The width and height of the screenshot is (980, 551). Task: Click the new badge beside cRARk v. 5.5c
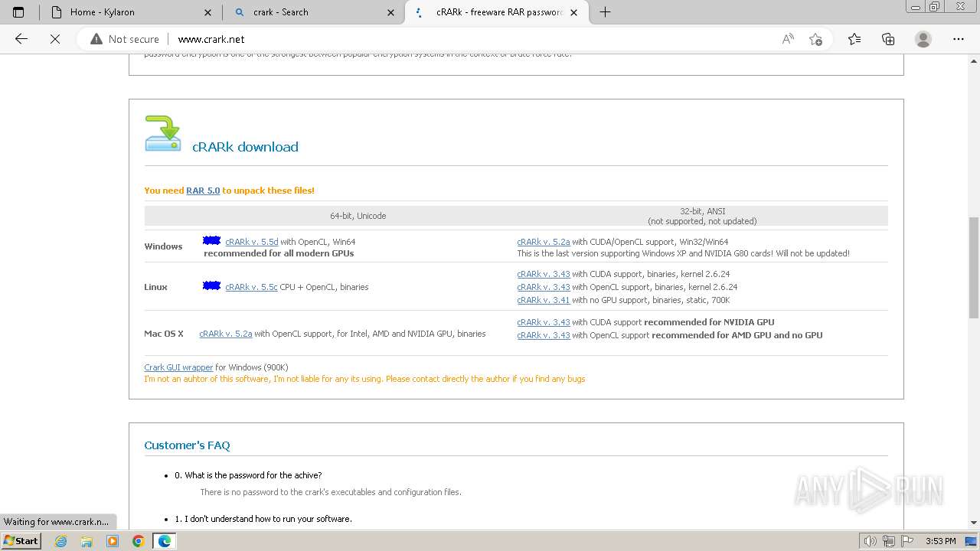pos(212,285)
